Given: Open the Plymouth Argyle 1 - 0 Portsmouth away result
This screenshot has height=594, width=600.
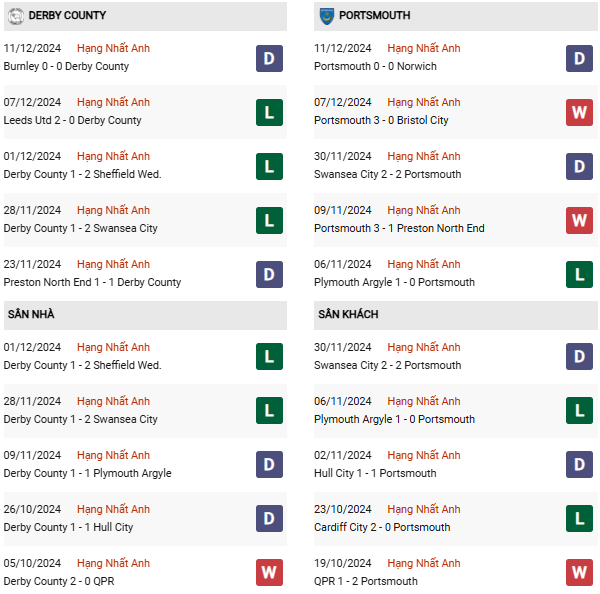Looking at the screenshot, I should tap(394, 419).
